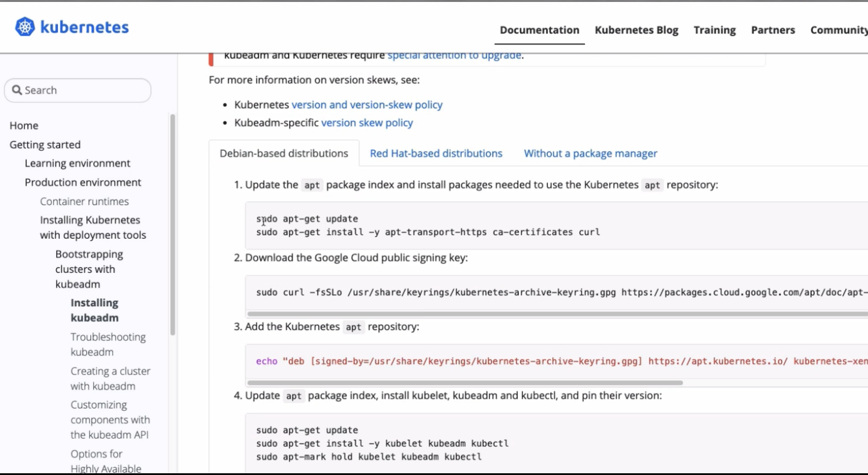This screenshot has height=475, width=868.
Task: Click the first sudo apt-get update line
Action: pos(307,219)
